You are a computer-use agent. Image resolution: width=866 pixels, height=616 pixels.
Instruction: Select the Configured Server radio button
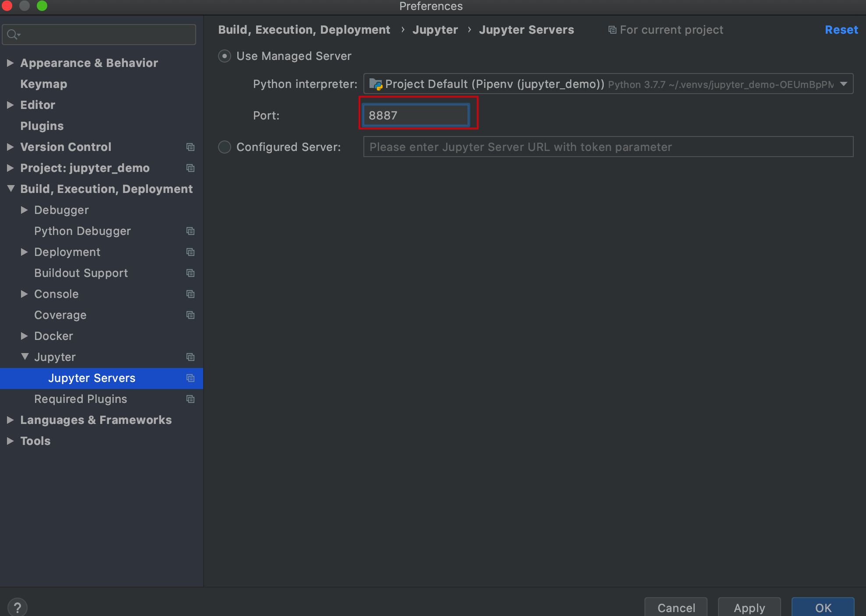[x=225, y=147]
